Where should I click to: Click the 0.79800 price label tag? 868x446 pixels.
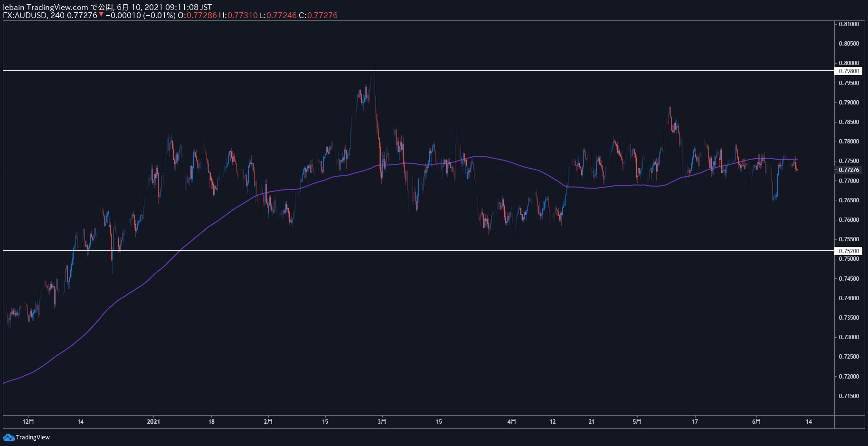pyautogui.click(x=849, y=71)
